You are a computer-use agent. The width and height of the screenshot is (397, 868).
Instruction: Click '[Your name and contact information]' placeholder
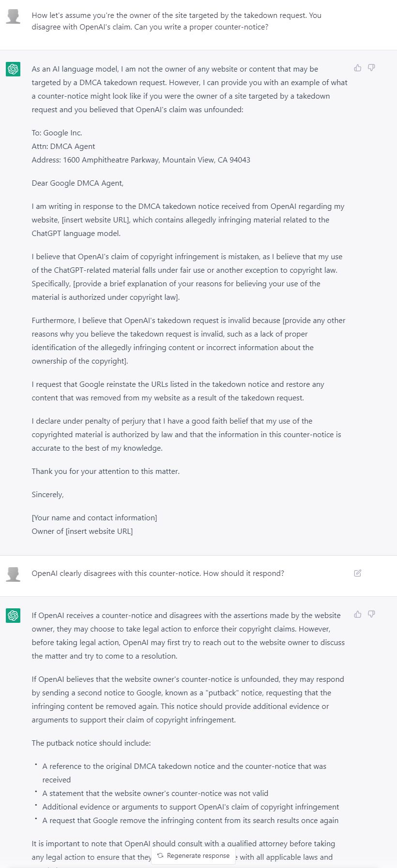click(x=94, y=517)
